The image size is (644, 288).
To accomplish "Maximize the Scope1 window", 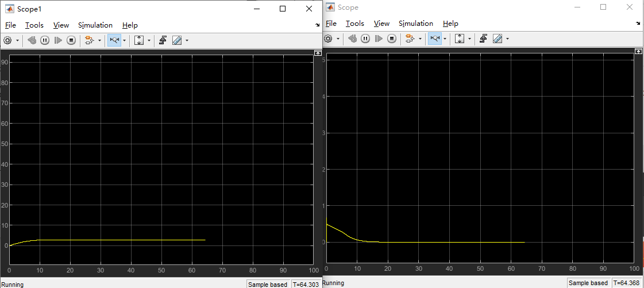I will (283, 9).
